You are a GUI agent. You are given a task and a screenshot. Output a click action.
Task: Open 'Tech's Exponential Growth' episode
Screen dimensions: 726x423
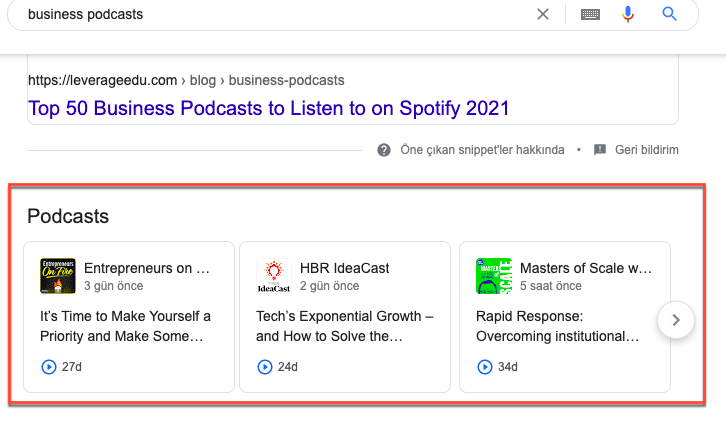344,326
